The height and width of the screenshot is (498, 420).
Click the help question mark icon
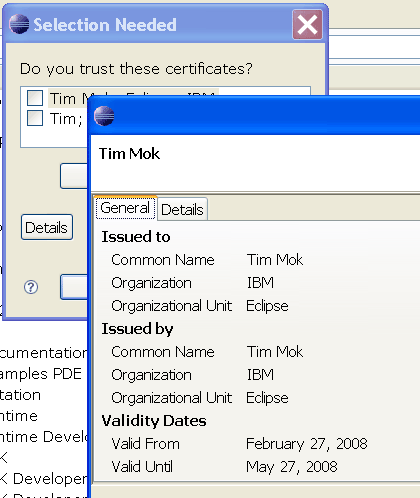[x=31, y=287]
